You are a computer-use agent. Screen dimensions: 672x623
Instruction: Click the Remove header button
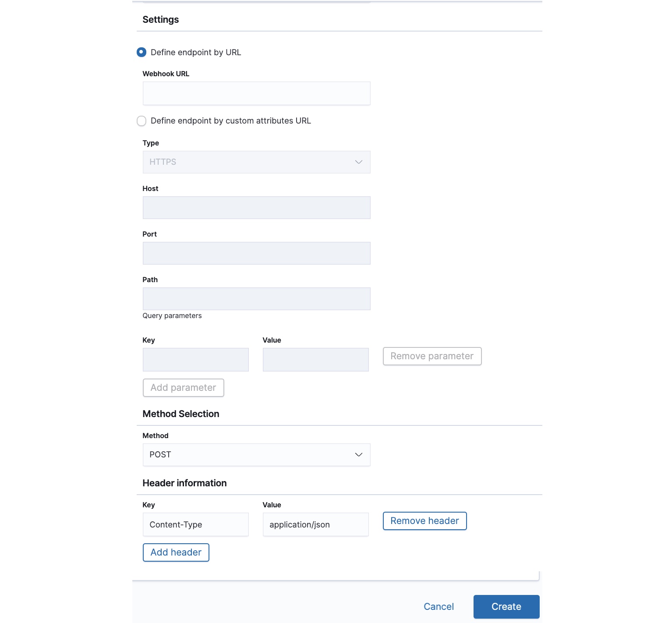tap(424, 521)
